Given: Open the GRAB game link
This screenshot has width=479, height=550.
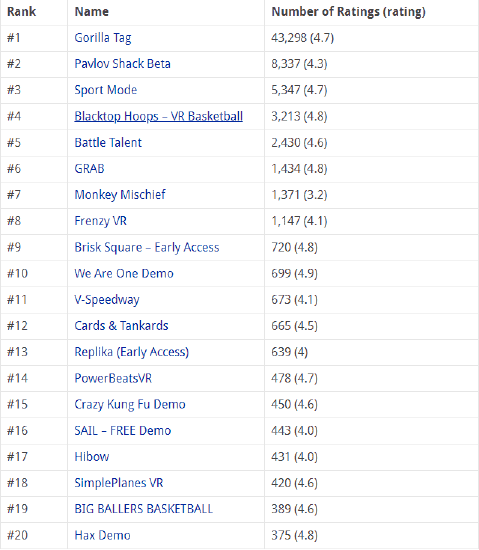Looking at the screenshot, I should point(89,168).
